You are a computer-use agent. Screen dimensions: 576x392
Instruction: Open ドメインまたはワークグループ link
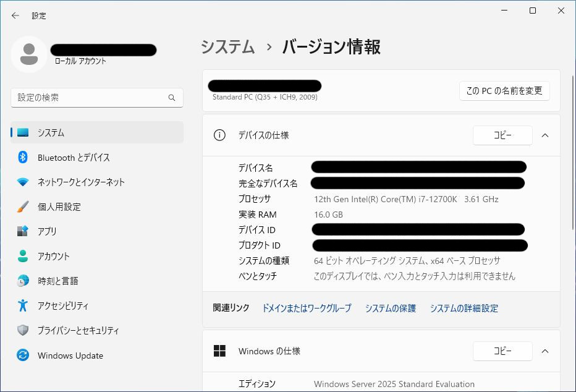coord(307,308)
